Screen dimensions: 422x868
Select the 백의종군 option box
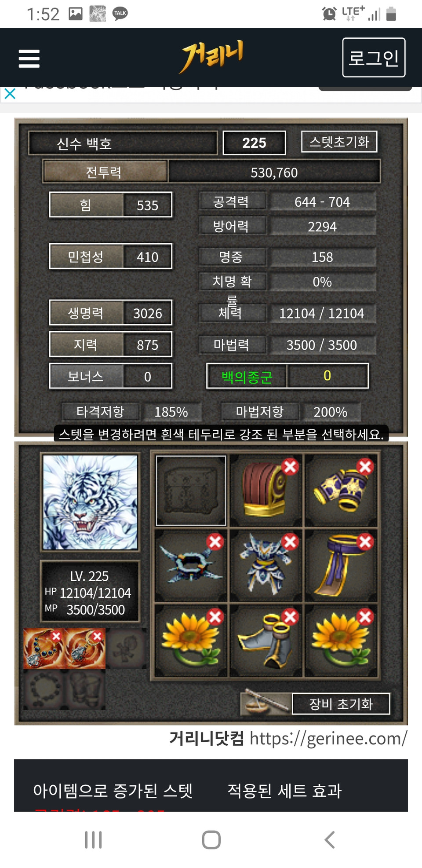tap(287, 376)
